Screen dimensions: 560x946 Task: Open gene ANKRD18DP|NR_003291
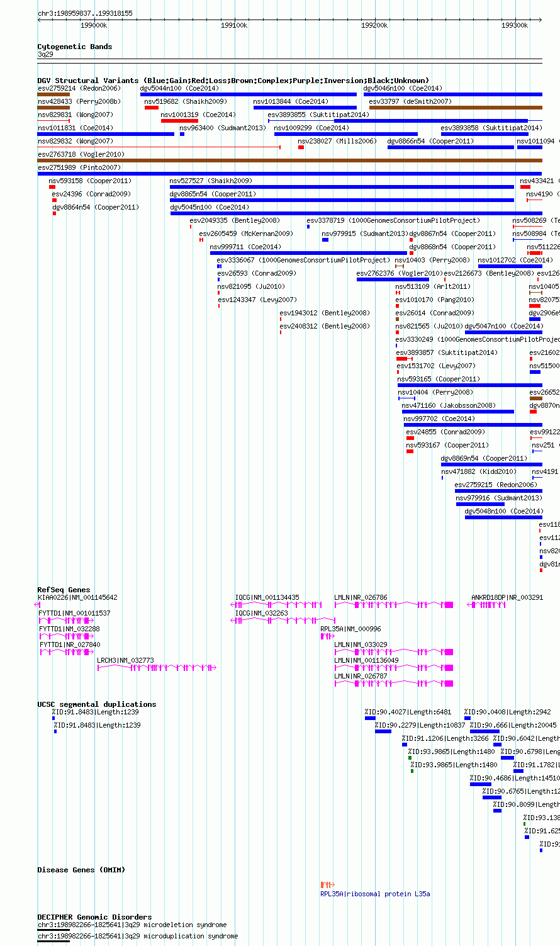tap(508, 597)
